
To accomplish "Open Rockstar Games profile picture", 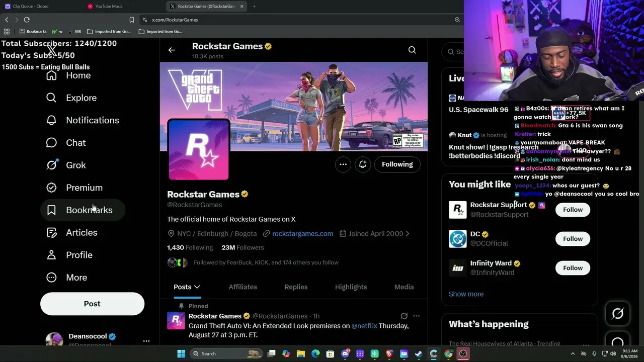I will pyautogui.click(x=199, y=150).
